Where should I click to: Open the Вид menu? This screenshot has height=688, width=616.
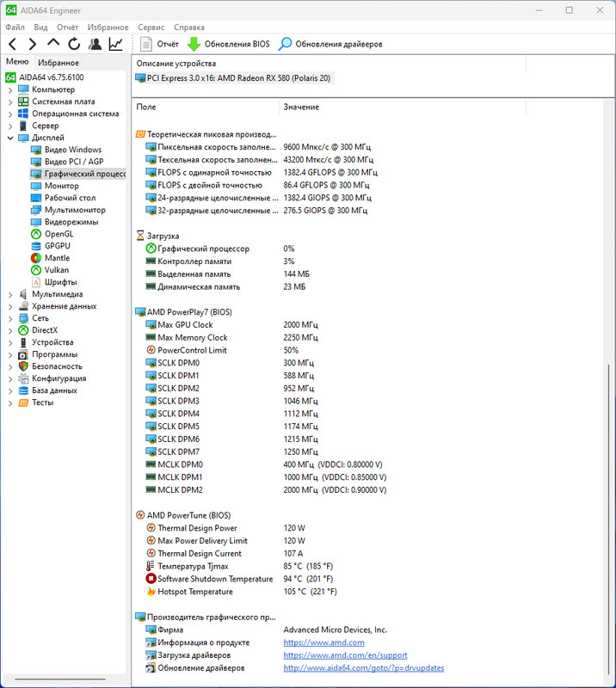tap(40, 28)
